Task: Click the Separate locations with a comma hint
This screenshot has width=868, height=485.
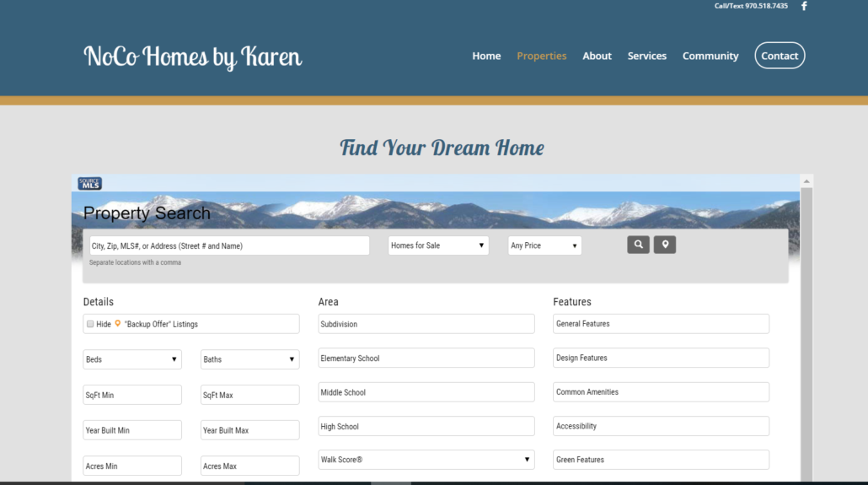Action: (135, 262)
